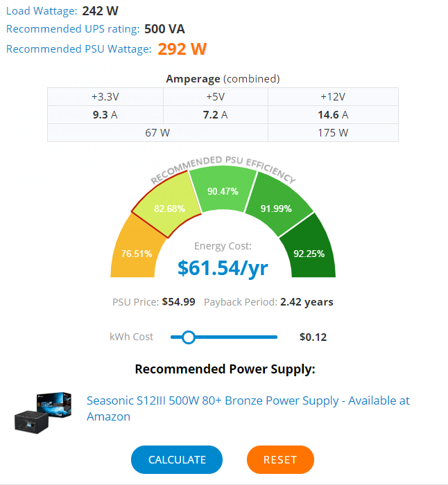
Task: Select the 92.25% dark green efficiency segment
Action: pyautogui.click(x=309, y=253)
